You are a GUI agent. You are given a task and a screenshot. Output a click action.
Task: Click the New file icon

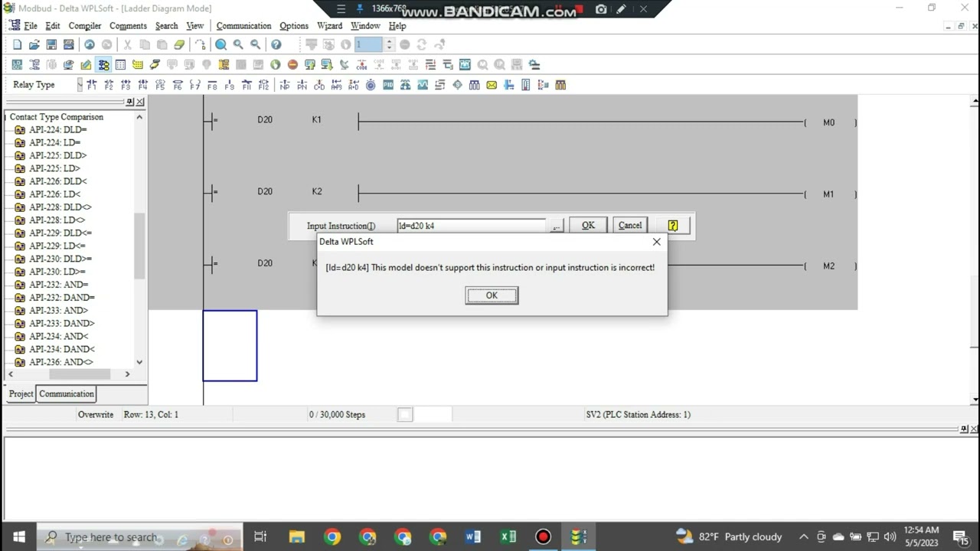[17, 45]
